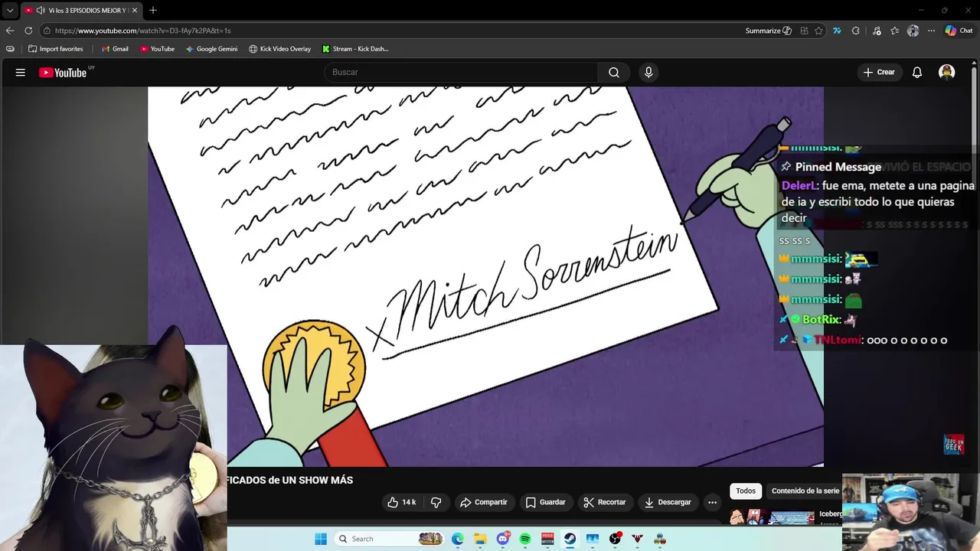Click the Pinned Message header
This screenshot has width=980, height=551.
tap(838, 167)
